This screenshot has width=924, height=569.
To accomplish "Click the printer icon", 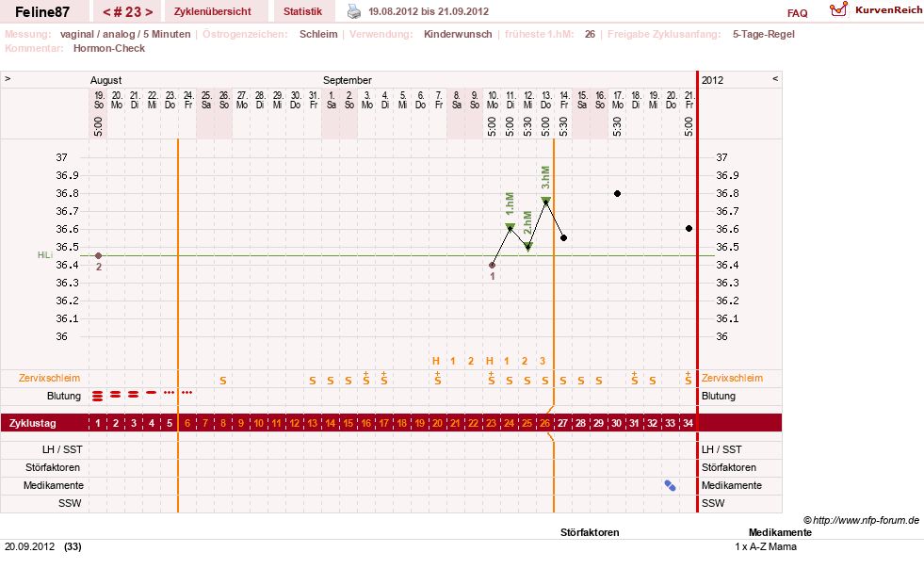I will [x=353, y=11].
